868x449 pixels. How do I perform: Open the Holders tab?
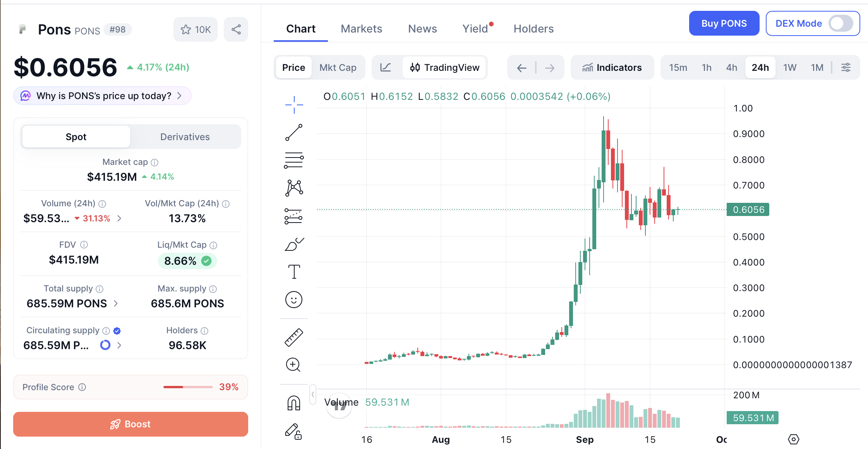click(533, 29)
